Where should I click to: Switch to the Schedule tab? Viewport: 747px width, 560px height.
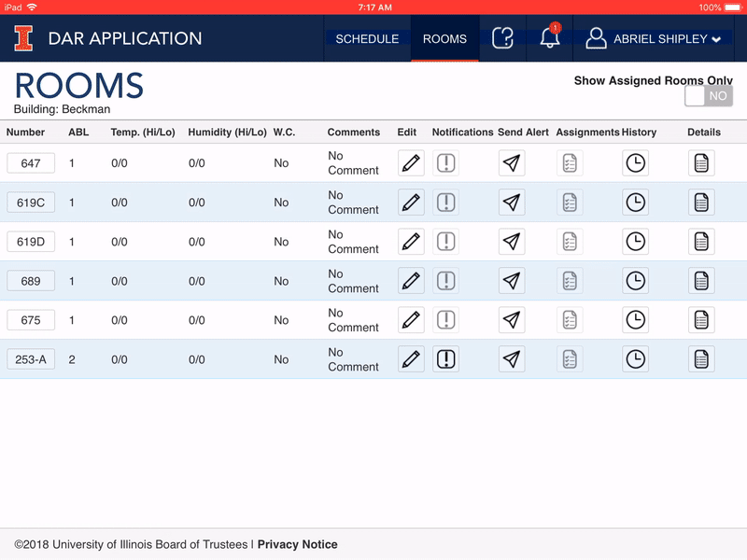pos(367,38)
